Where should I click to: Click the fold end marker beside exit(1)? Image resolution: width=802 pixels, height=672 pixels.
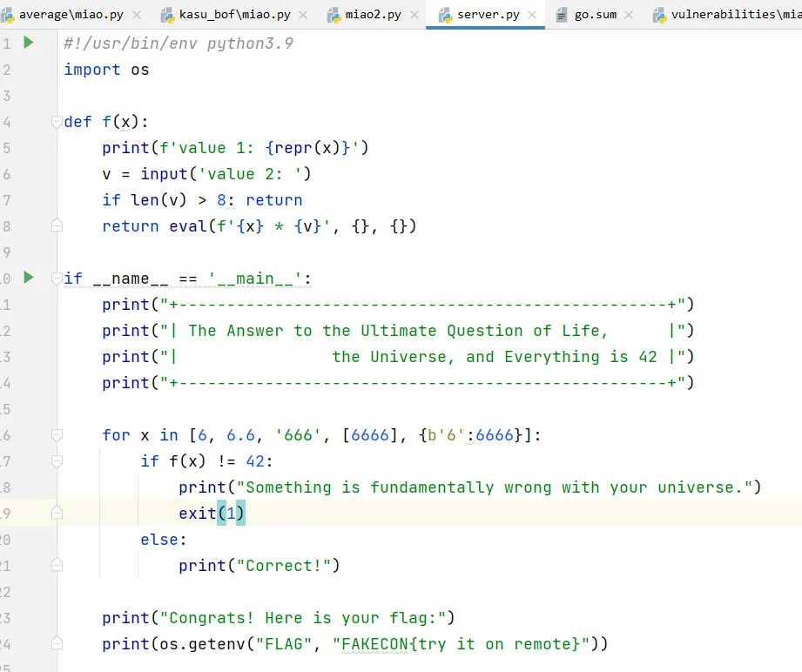(57, 513)
